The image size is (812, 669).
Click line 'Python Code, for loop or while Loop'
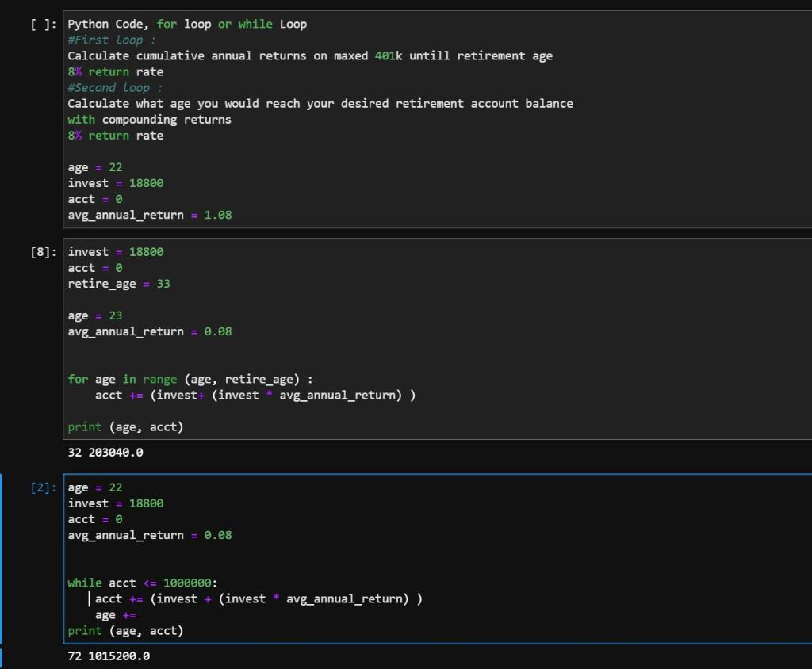tap(187, 25)
